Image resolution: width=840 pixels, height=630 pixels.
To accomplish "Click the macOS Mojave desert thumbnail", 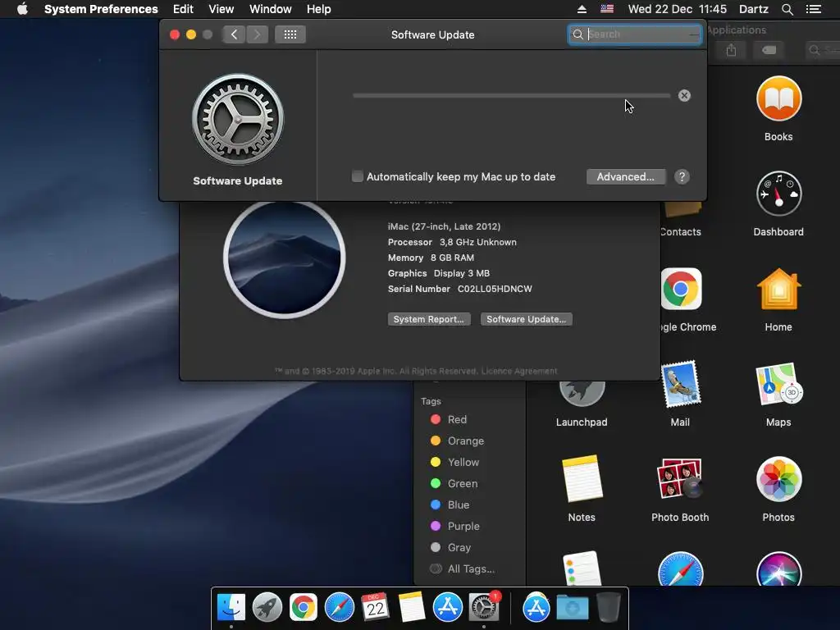I will (x=285, y=258).
